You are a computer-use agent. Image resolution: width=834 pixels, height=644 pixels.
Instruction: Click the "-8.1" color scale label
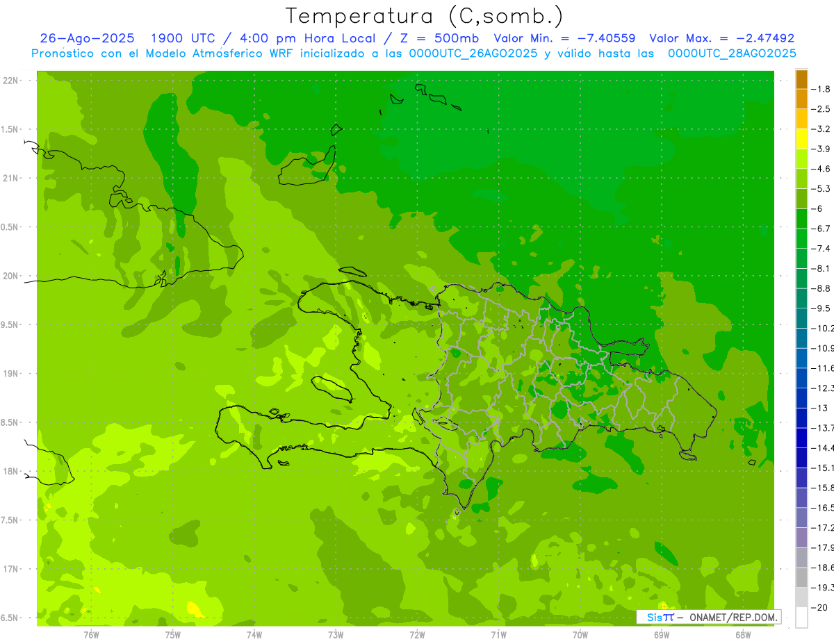click(x=821, y=269)
